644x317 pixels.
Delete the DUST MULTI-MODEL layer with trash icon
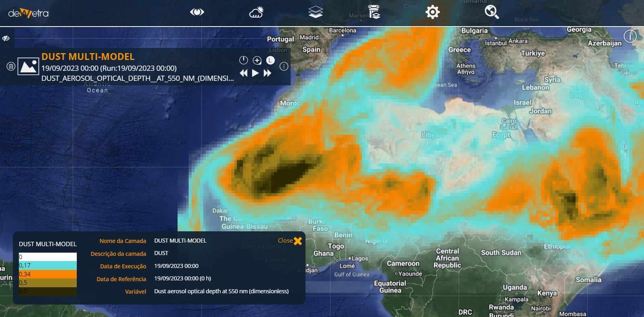click(11, 66)
